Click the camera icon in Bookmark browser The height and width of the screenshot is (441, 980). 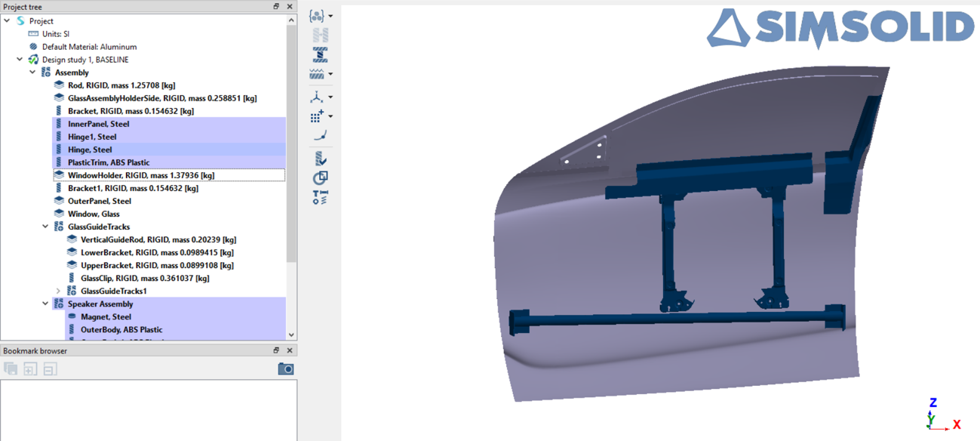pos(285,369)
